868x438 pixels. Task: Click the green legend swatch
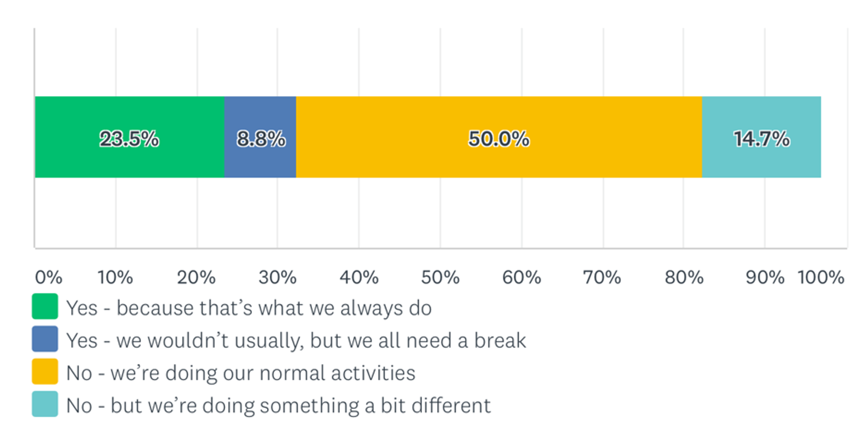tap(45, 306)
